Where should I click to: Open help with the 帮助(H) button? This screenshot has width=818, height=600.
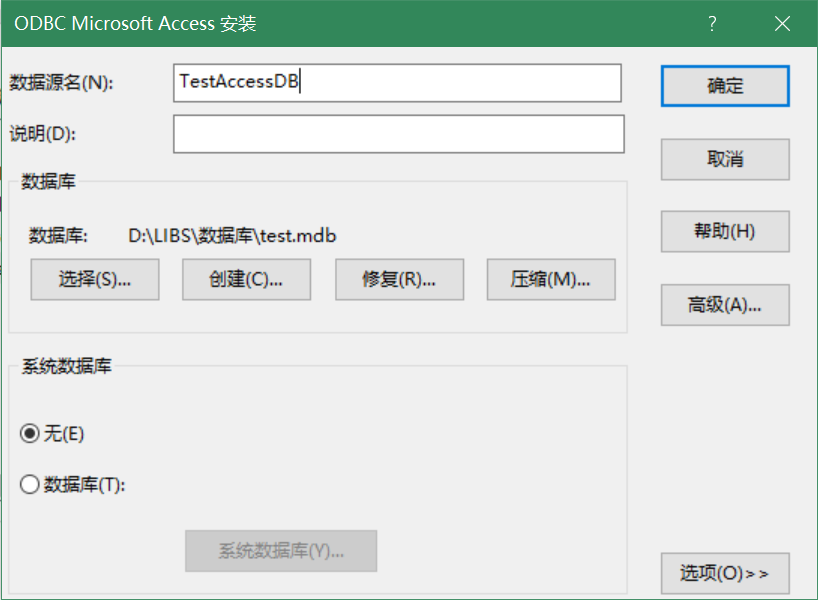pos(725,232)
